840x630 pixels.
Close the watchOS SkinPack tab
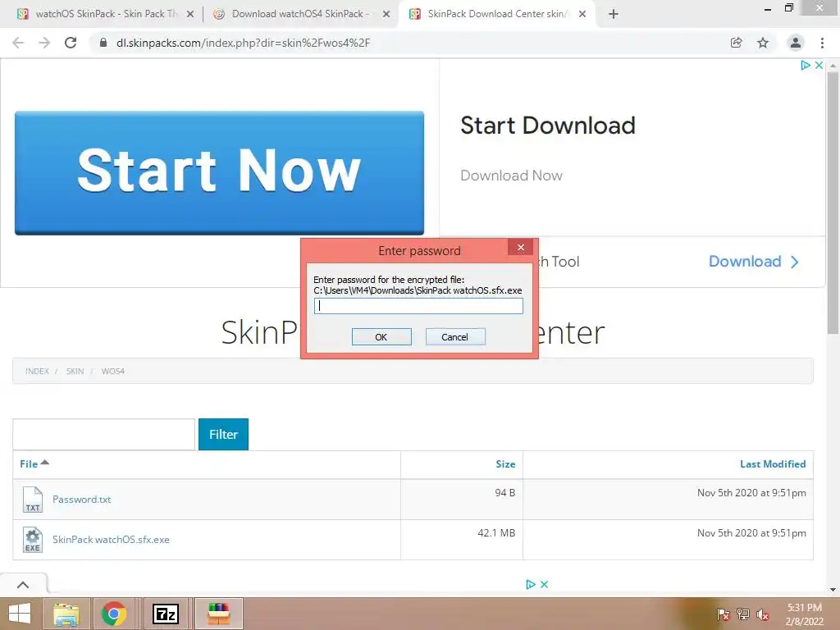(x=190, y=15)
